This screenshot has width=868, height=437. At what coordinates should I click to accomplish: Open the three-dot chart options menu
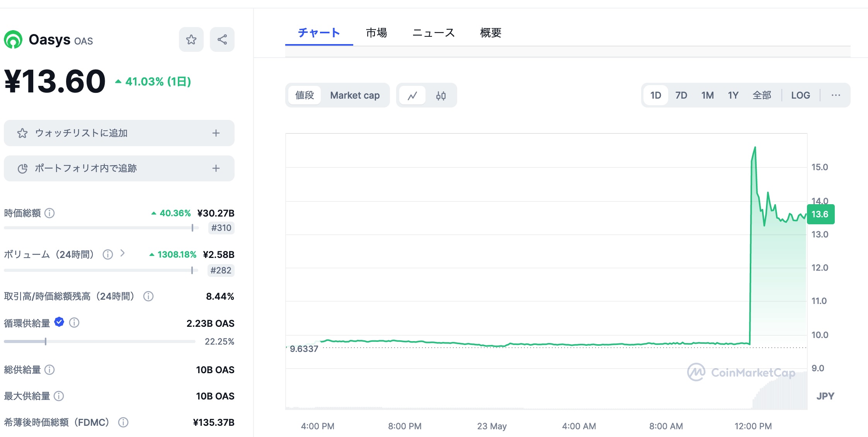pos(836,95)
